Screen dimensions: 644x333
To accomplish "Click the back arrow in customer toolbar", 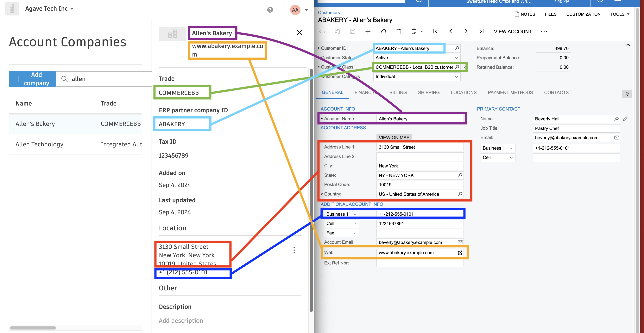I will click(x=322, y=31).
